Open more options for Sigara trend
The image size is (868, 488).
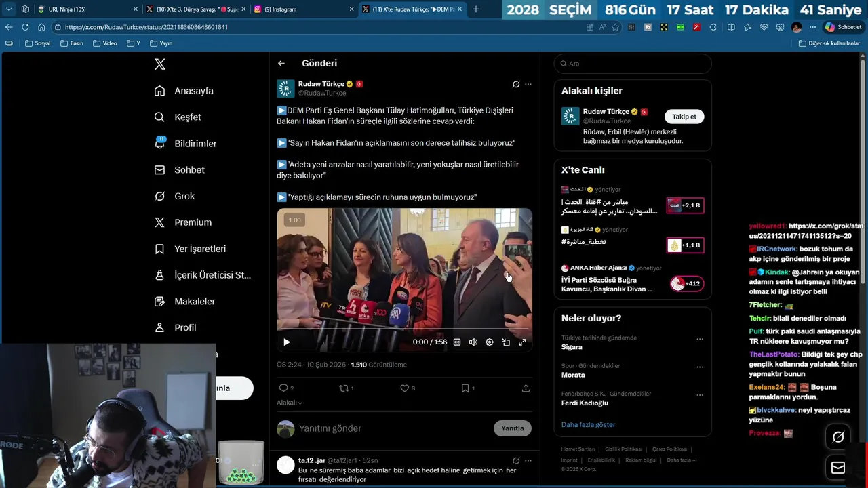700,340
